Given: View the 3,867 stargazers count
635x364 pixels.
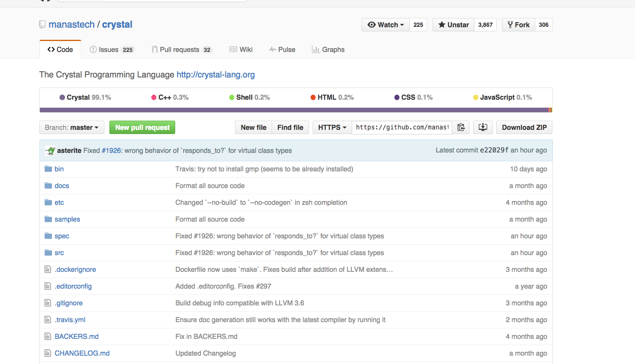Looking at the screenshot, I should [x=485, y=25].
